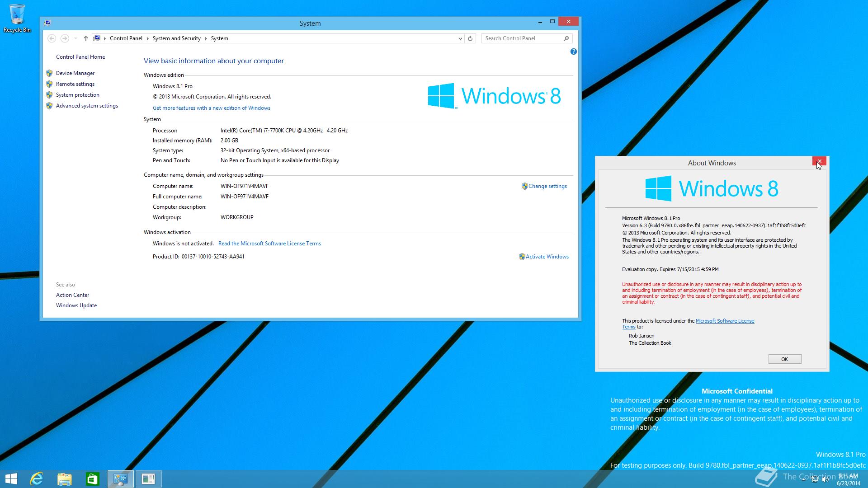Go up one level with Up arrow
Viewport: 868px width, 488px height.
(85, 38)
